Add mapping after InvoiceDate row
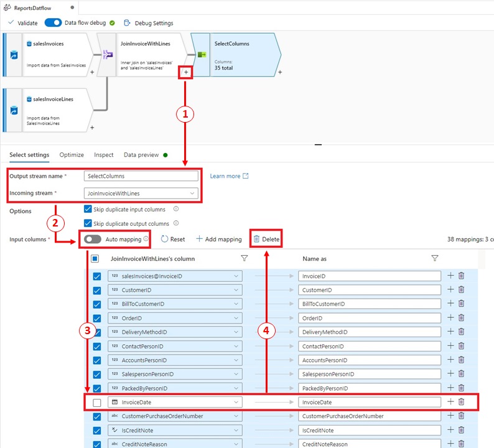Viewport: 494px width, 448px height. click(x=450, y=402)
